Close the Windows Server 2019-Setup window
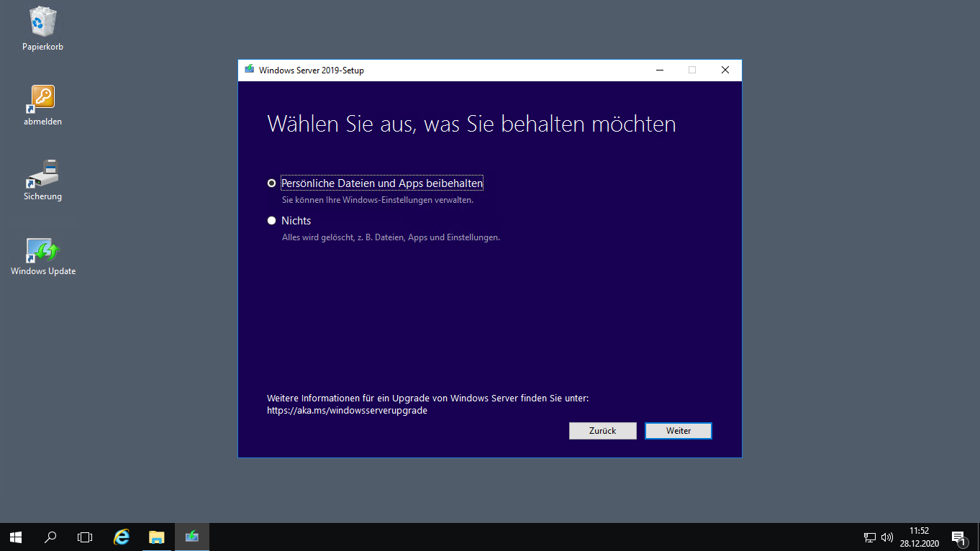This screenshot has height=551, width=980. (725, 70)
